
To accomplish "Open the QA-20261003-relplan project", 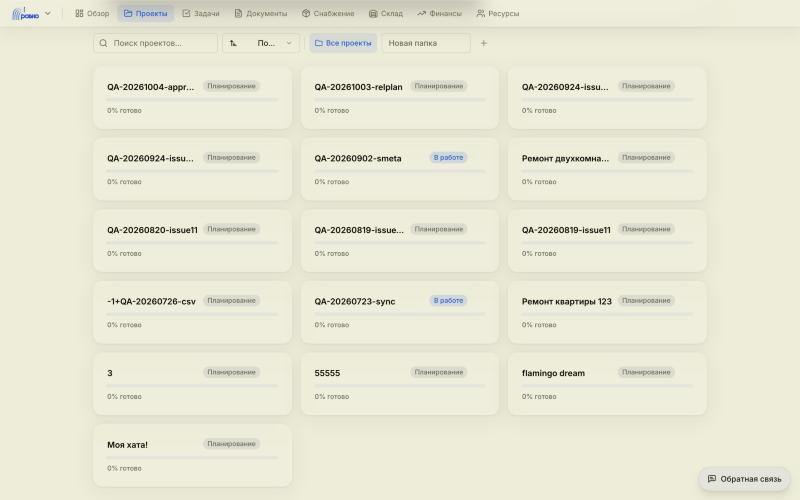I will point(400,97).
